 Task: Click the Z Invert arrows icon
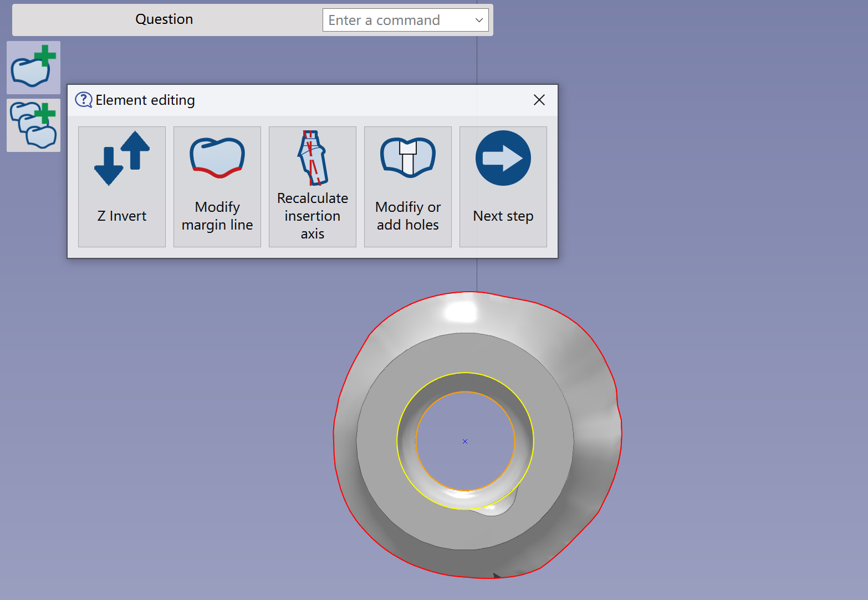click(122, 158)
